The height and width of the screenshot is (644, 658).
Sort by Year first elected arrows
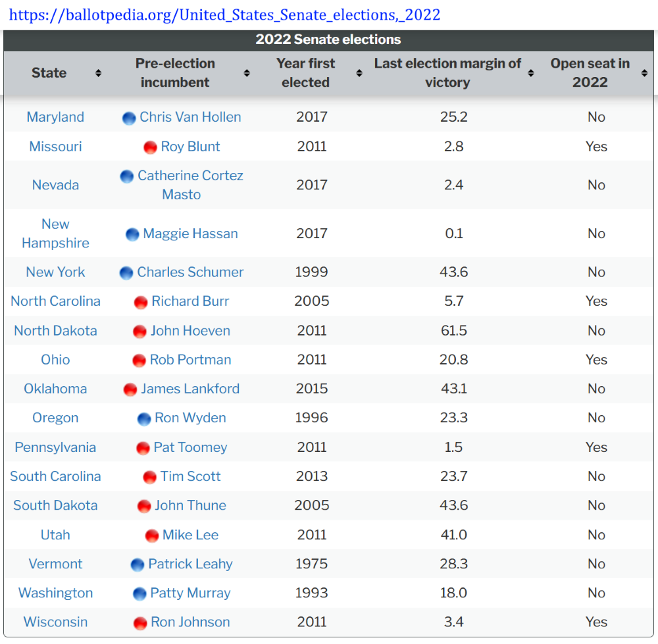point(359,73)
